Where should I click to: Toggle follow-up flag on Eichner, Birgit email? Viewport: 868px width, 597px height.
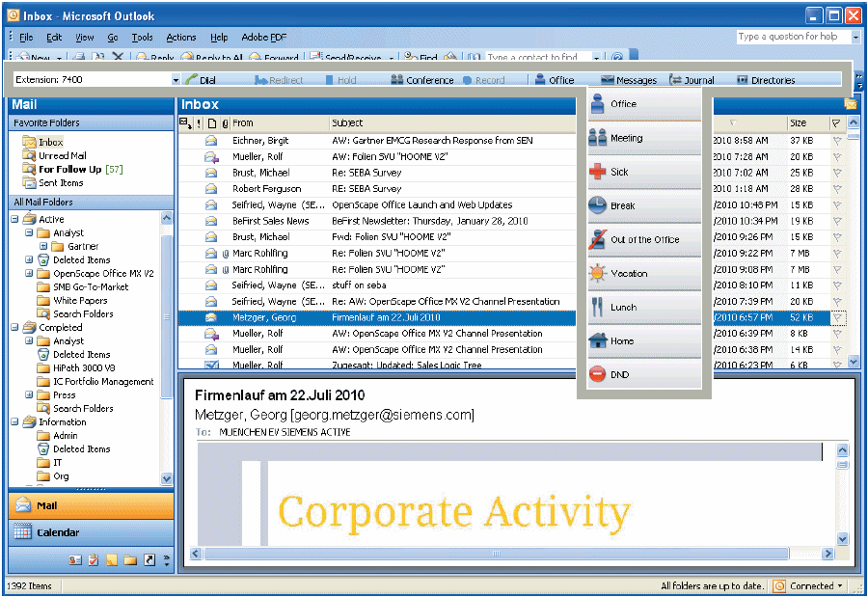click(x=837, y=141)
